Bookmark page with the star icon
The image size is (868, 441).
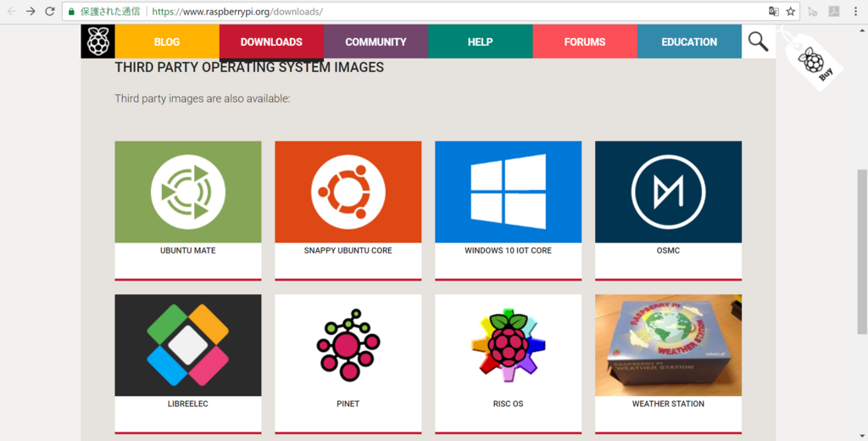[x=791, y=11]
